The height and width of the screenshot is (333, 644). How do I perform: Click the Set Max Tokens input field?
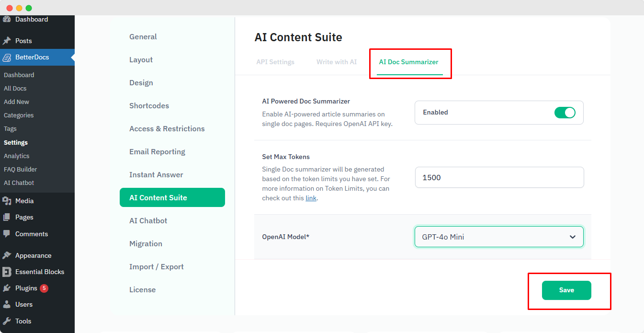pos(498,177)
